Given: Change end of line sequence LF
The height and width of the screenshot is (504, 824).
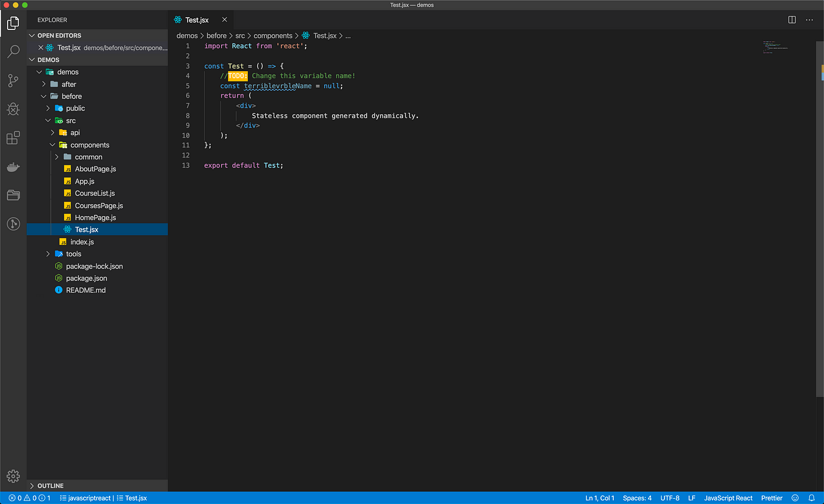Looking at the screenshot, I should pyautogui.click(x=692, y=498).
